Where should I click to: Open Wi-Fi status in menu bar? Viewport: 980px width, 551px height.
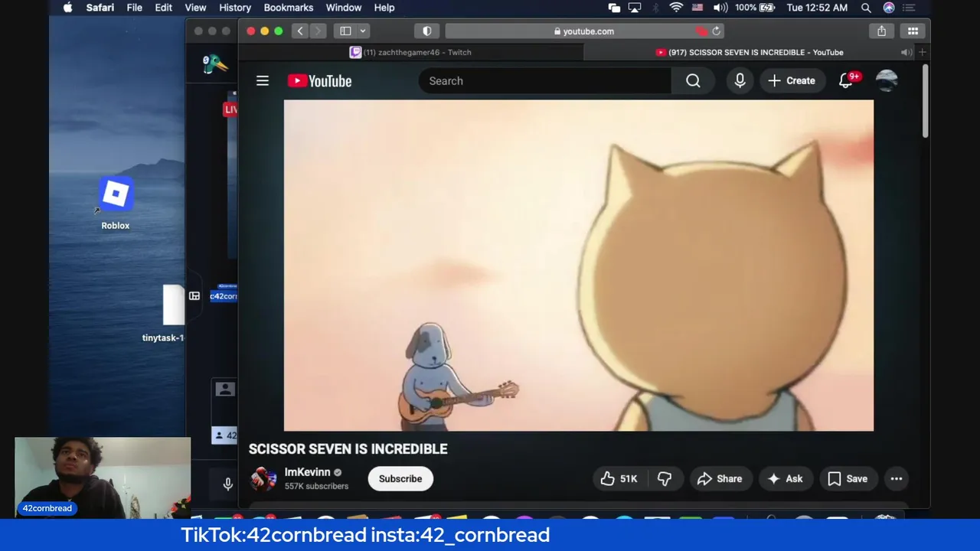pos(676,8)
